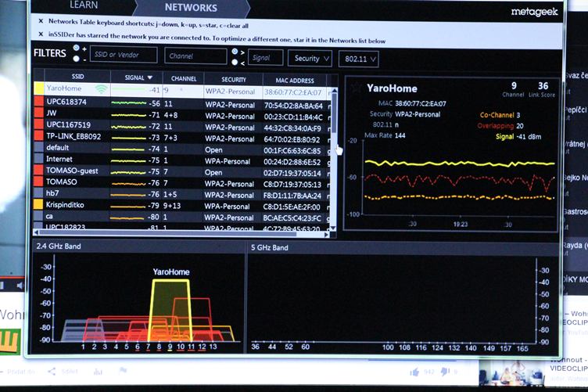This screenshot has width=588, height=392.
Task: Click the share icon on background page
Action: coord(52,372)
